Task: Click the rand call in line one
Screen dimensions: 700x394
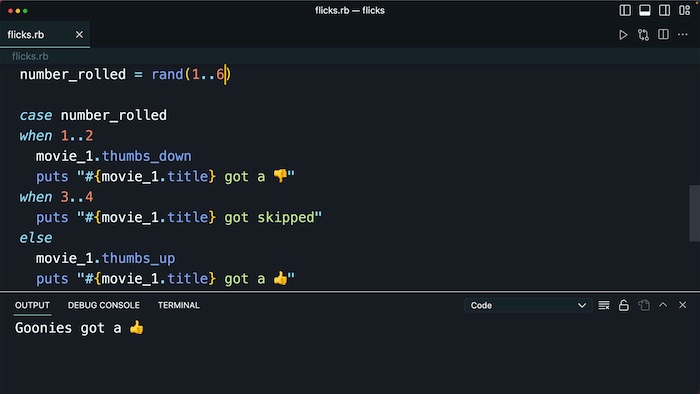Action: pos(167,74)
